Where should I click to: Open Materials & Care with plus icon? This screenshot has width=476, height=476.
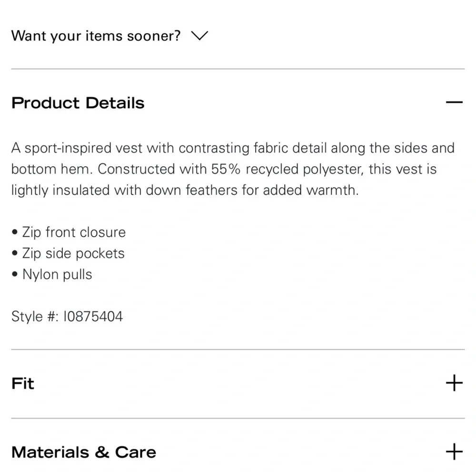454,452
